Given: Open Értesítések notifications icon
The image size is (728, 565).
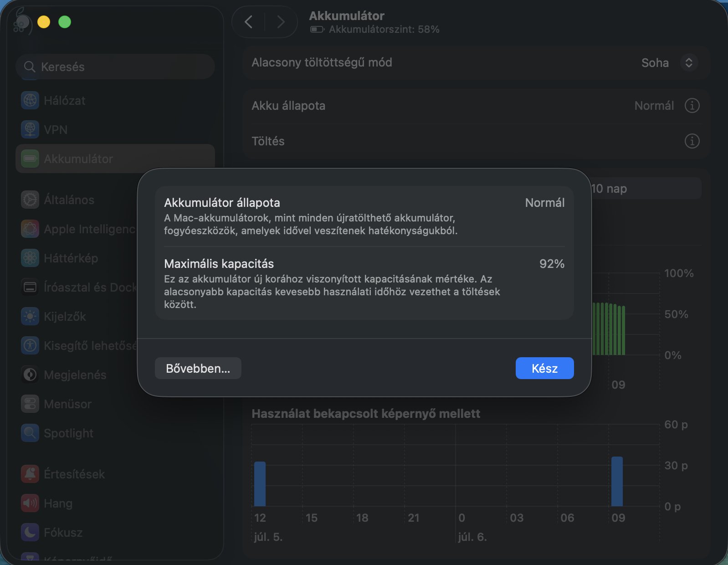Looking at the screenshot, I should click(30, 474).
